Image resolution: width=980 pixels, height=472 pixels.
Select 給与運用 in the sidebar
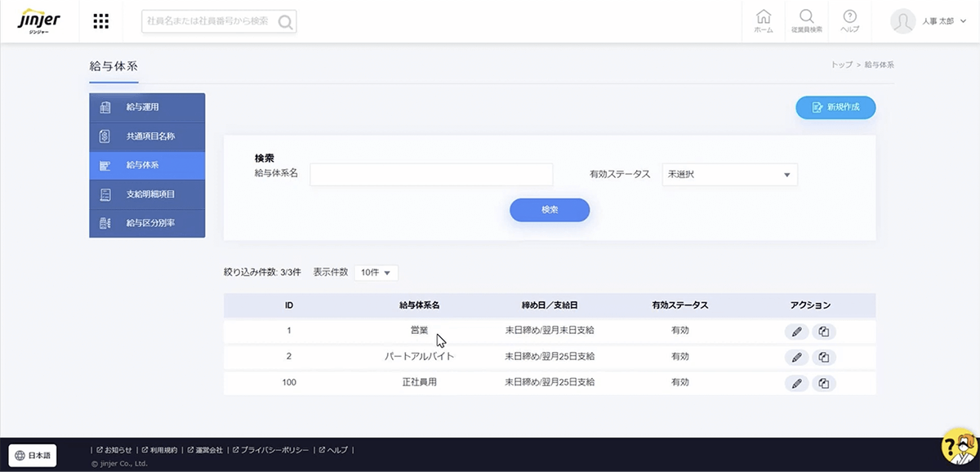147,107
